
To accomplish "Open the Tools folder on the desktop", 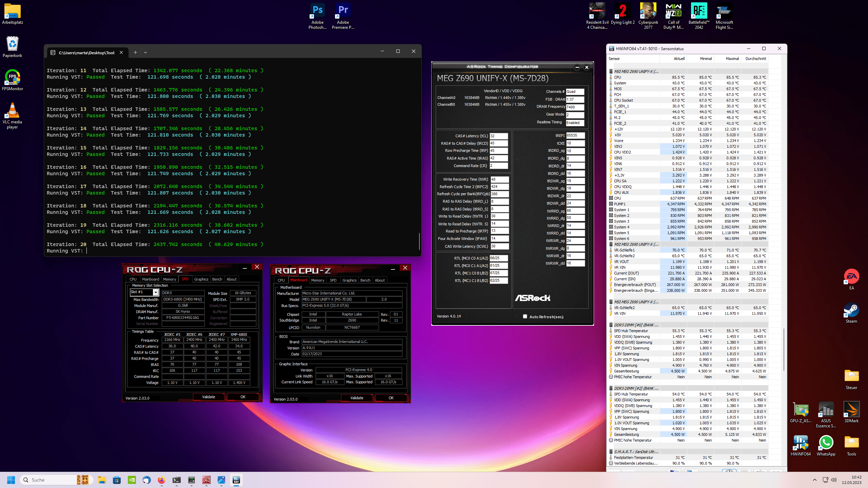I will 851,445.
